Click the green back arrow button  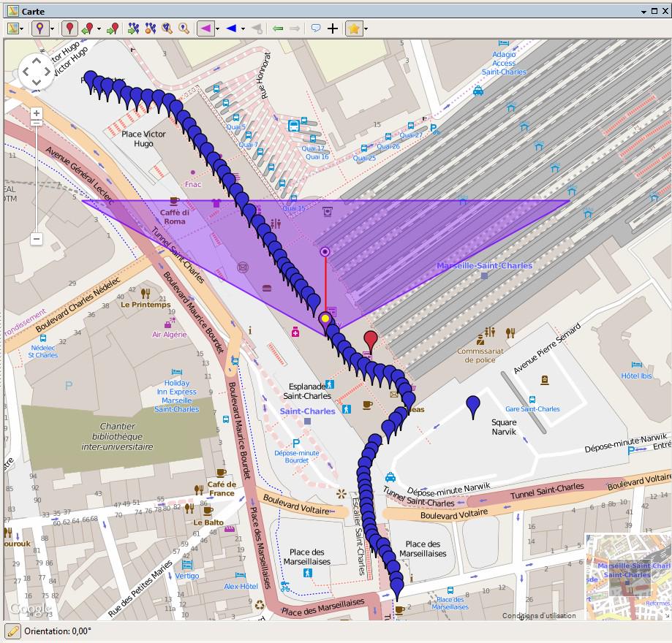[278, 28]
